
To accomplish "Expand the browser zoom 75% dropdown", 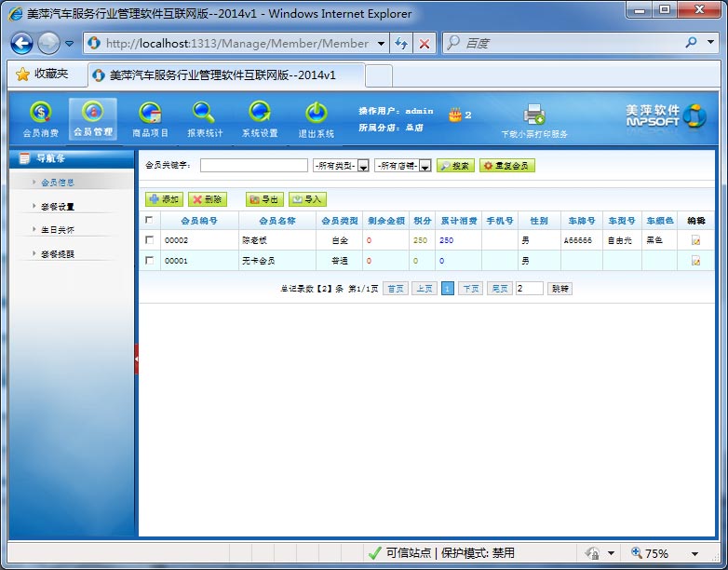I will click(694, 553).
